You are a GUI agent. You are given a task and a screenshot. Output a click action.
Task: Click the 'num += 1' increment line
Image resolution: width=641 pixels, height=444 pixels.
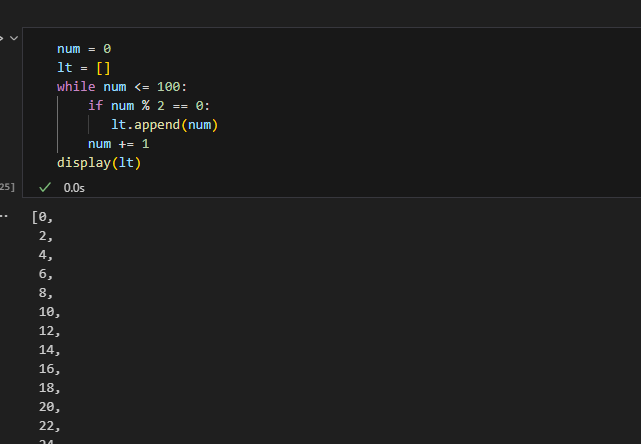tap(119, 144)
